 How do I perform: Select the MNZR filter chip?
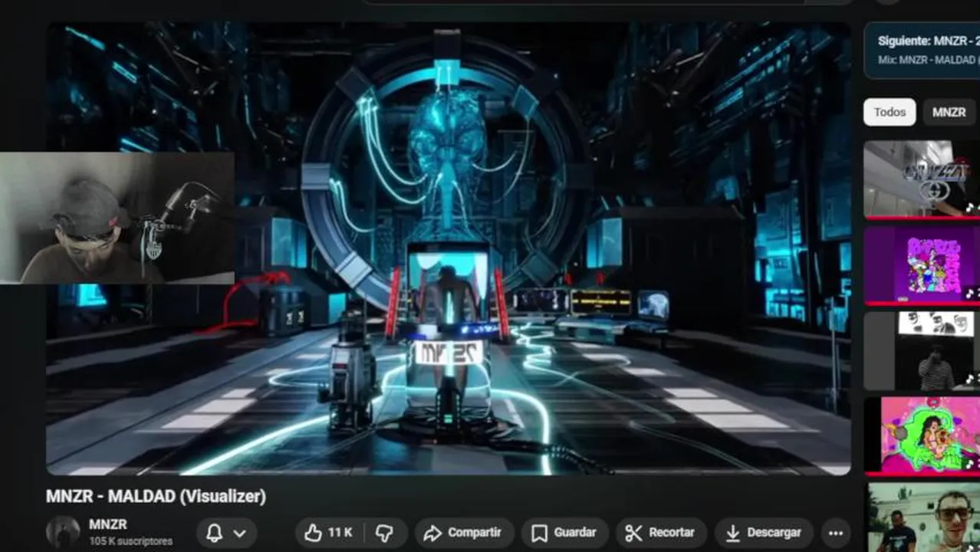tap(949, 112)
